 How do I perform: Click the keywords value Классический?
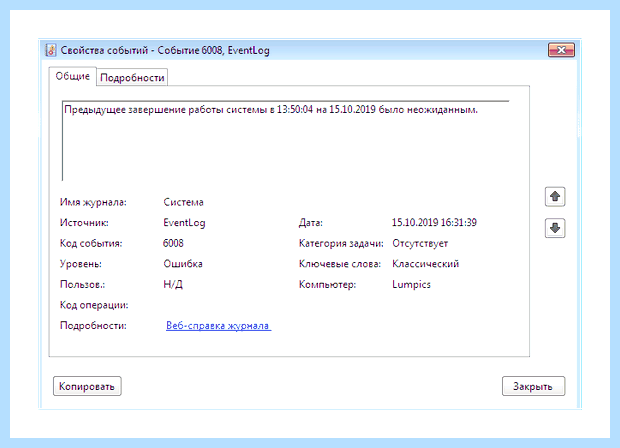click(x=425, y=264)
